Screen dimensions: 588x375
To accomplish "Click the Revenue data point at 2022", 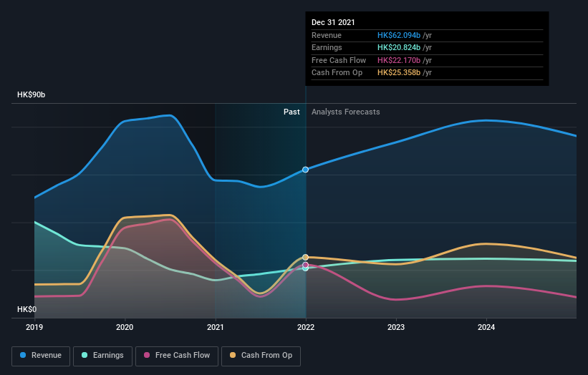I will point(306,170).
